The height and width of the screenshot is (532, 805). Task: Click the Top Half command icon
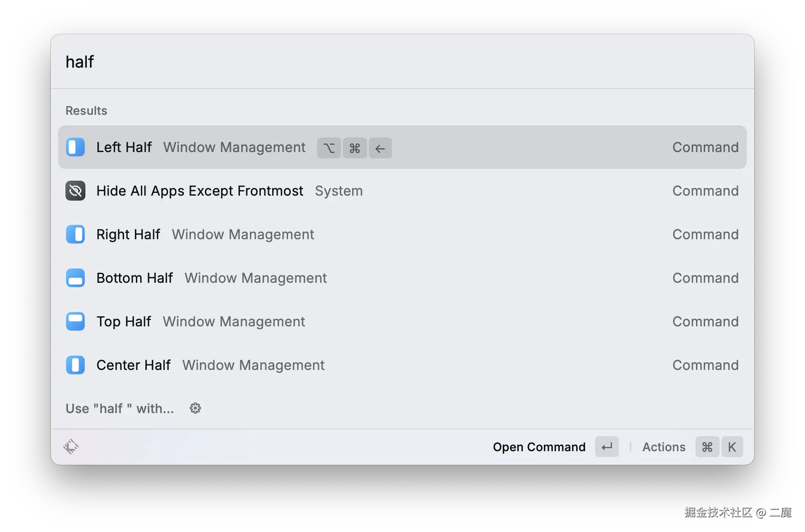pos(75,321)
